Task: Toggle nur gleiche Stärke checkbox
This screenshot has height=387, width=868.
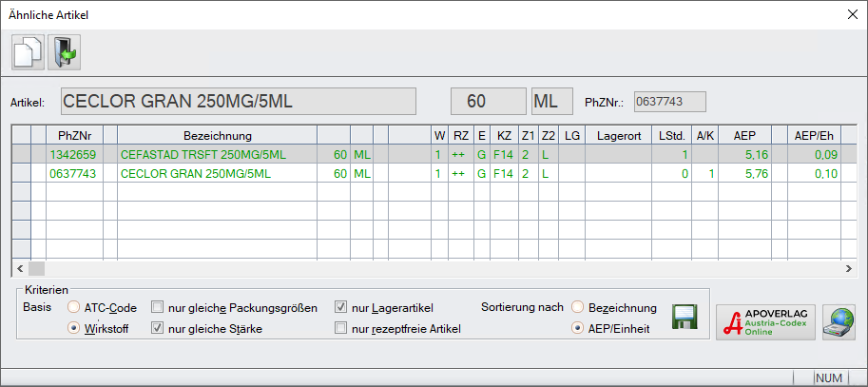Action: tap(158, 328)
